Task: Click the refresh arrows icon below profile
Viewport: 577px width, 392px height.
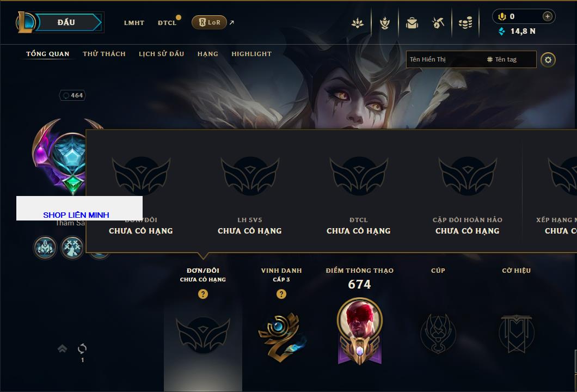Action: [x=82, y=348]
